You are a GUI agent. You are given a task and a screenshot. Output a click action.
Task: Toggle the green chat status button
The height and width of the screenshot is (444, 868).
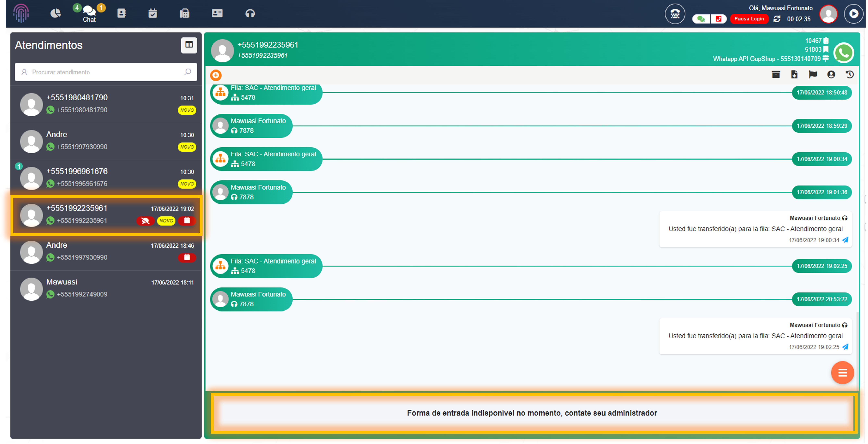pos(701,19)
